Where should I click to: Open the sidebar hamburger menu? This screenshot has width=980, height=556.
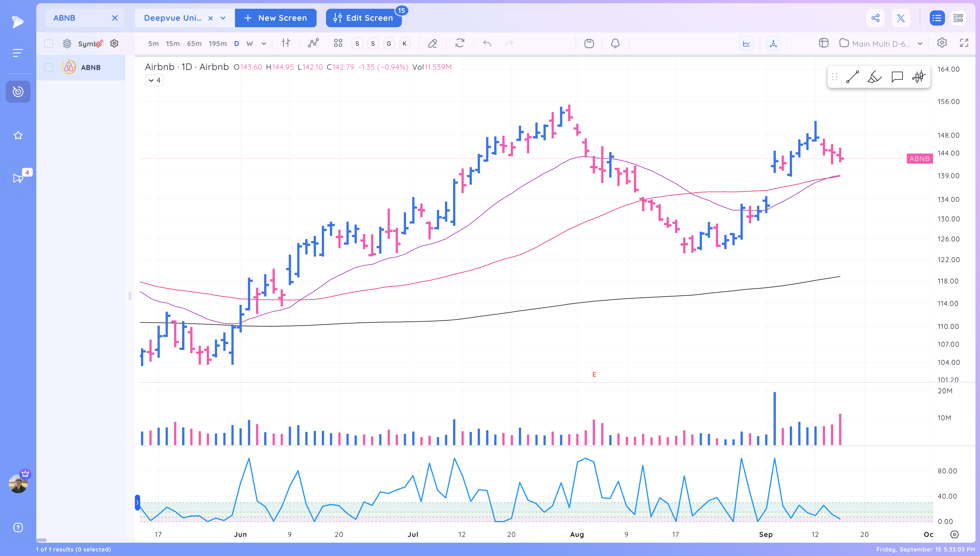tap(17, 53)
